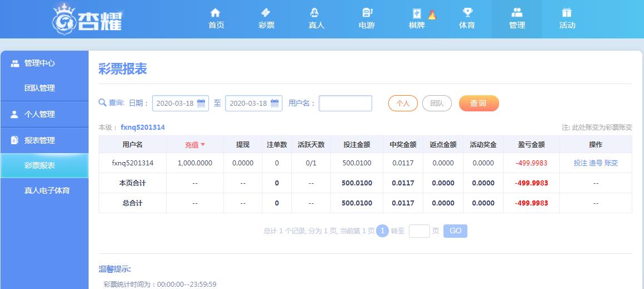Click the 本级 user link fxnq5201314
Image resolution: width=644 pixels, height=289 pixels.
click(x=143, y=128)
